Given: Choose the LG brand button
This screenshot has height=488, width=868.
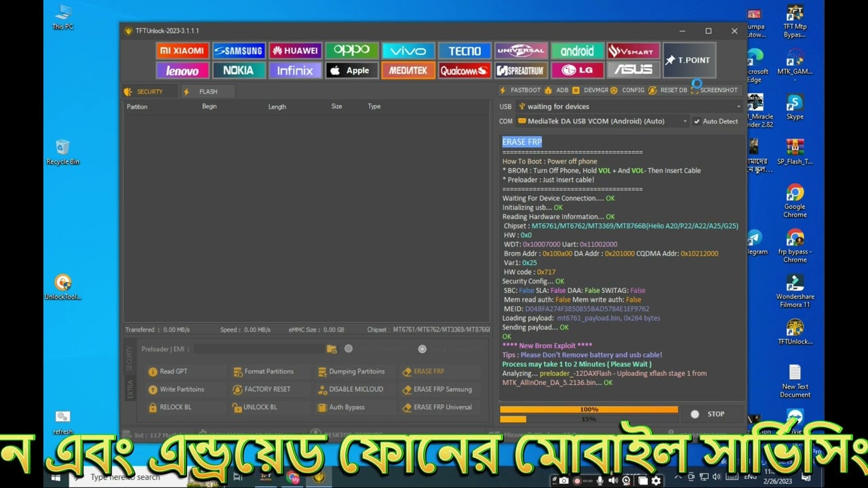Looking at the screenshot, I should (x=577, y=70).
